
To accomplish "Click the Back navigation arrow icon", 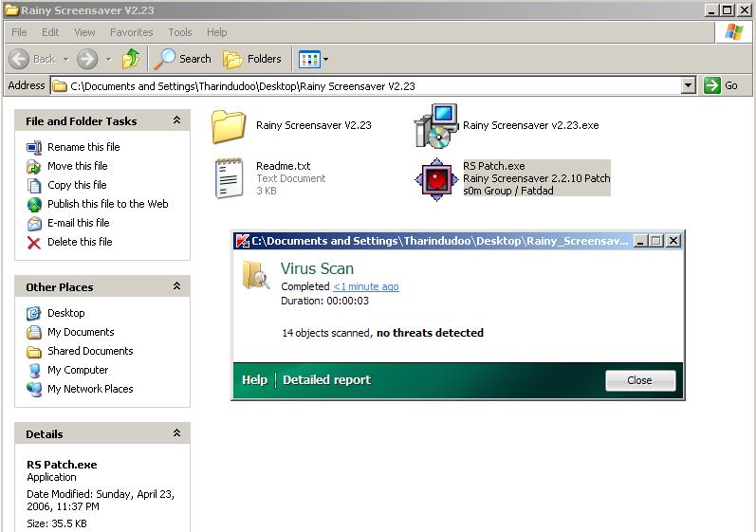I will coord(19,59).
